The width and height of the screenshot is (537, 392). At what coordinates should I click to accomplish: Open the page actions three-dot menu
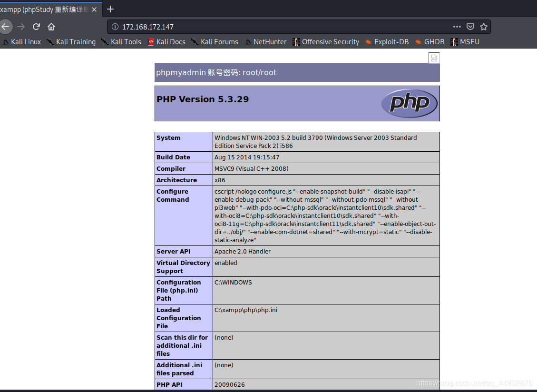click(457, 27)
